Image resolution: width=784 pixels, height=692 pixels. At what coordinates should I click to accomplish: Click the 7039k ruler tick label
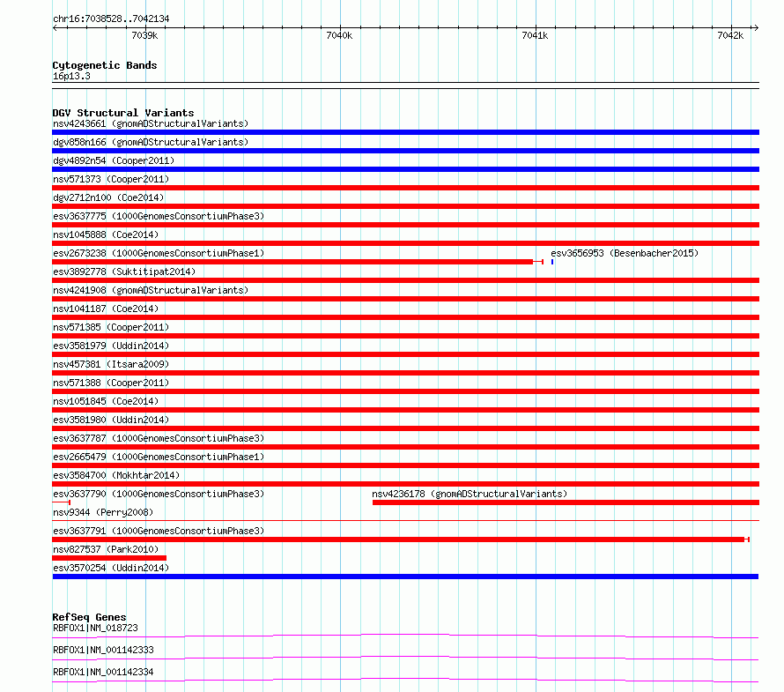click(x=144, y=35)
